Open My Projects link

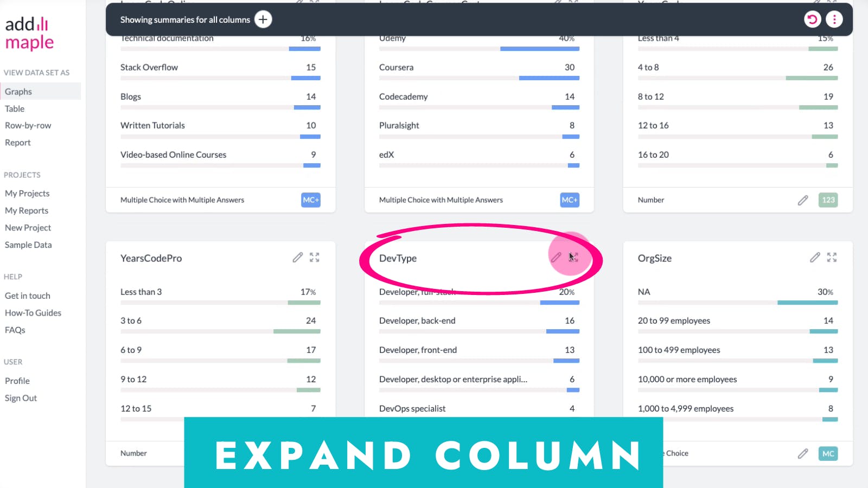pos(27,194)
